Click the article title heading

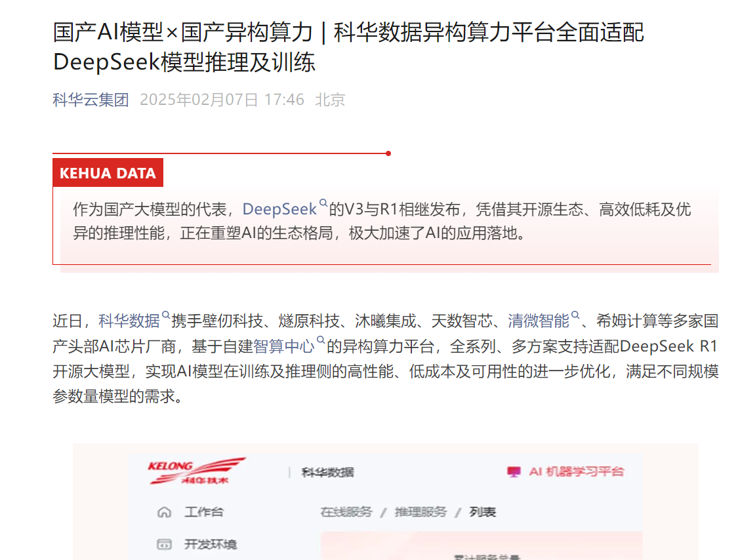tap(348, 47)
